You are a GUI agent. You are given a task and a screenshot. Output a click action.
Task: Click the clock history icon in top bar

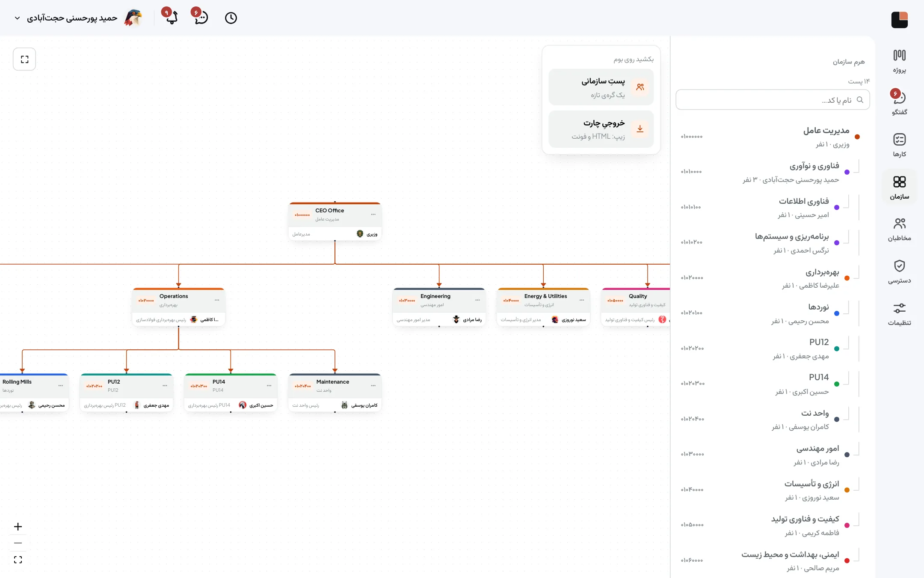[x=231, y=18]
